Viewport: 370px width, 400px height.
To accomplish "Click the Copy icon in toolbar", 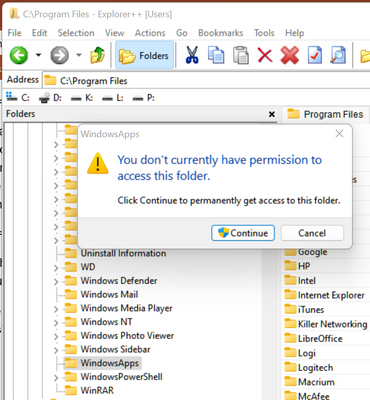I will pos(216,55).
